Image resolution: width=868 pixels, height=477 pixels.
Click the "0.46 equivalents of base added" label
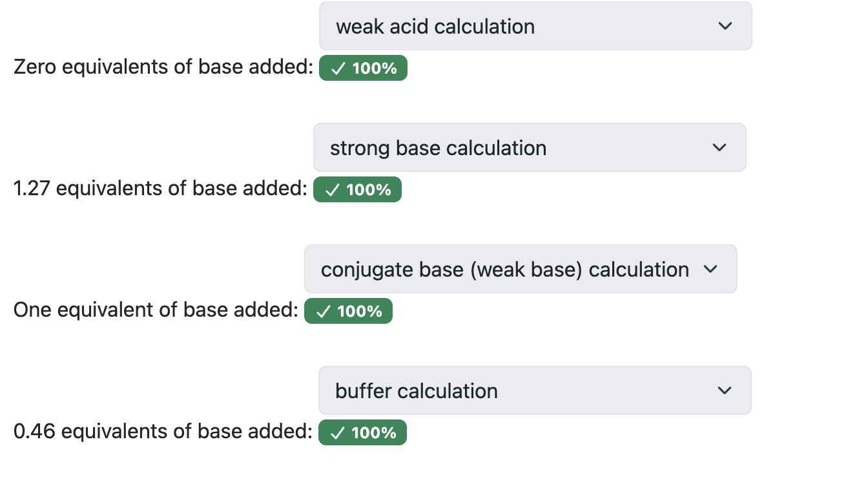tap(163, 432)
